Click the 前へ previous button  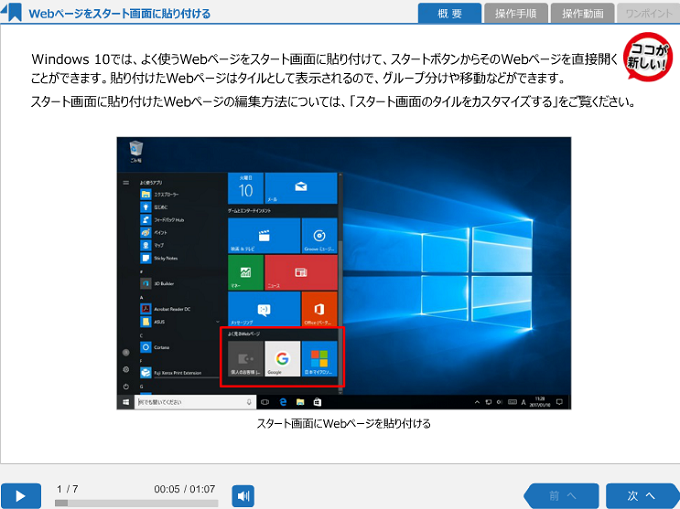(x=561, y=496)
